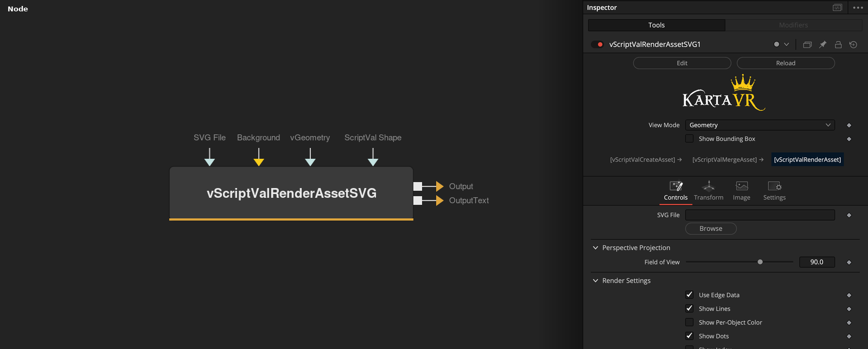Click the highlighted [vScriptValRenderAsset] button
Image resolution: width=868 pixels, height=349 pixels.
pyautogui.click(x=807, y=159)
